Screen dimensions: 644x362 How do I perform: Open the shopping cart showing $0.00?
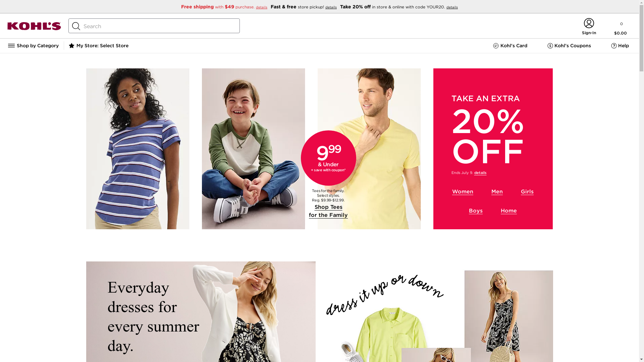621,28
